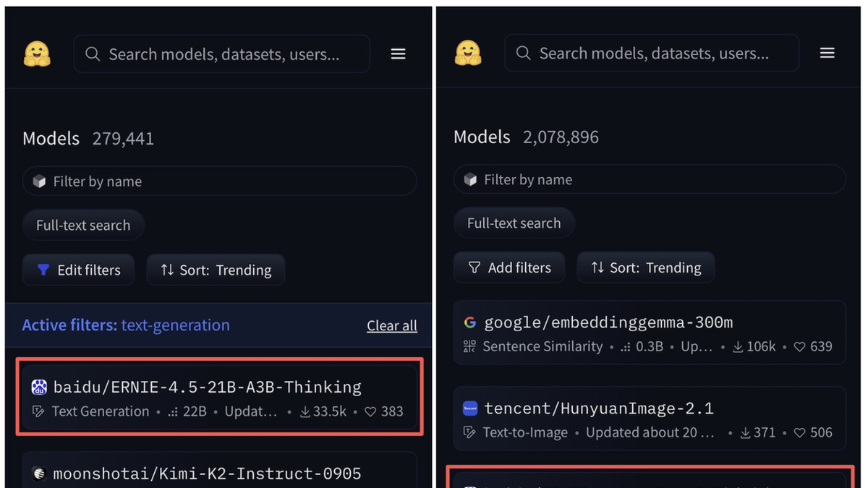This screenshot has height=488, width=868.
Task: Open Sort: Trending dropdown on left
Action: (x=216, y=270)
